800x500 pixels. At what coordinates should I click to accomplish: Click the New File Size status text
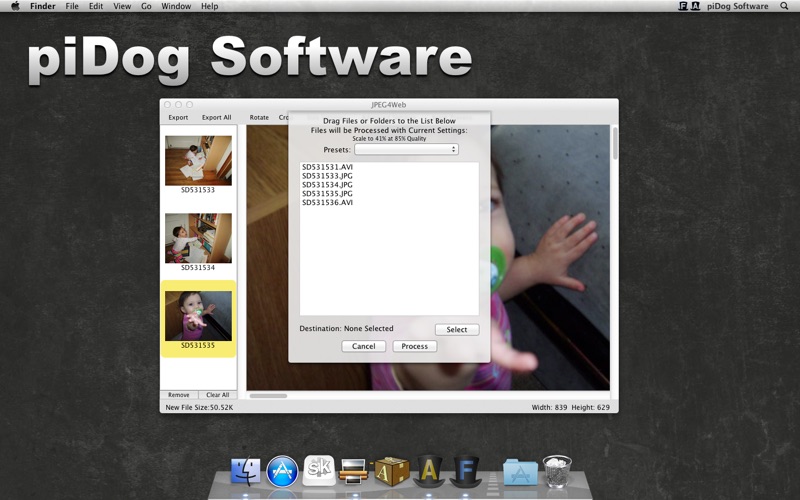(199, 407)
